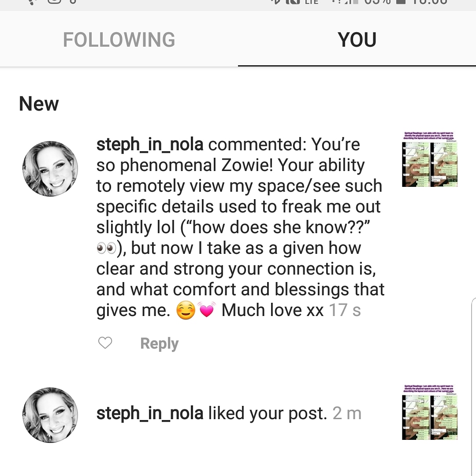The image size is (476, 476).
Task: Tap the LTE signal indicator
Action: click(x=312, y=2)
